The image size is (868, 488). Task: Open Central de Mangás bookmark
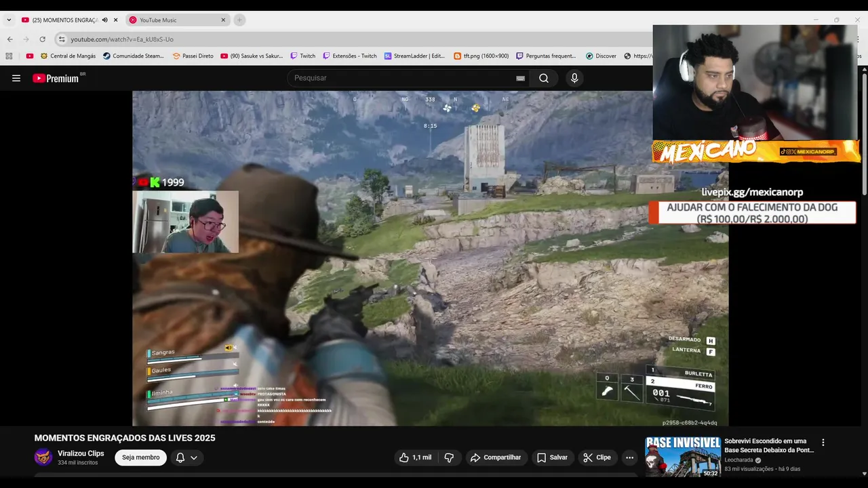point(68,56)
